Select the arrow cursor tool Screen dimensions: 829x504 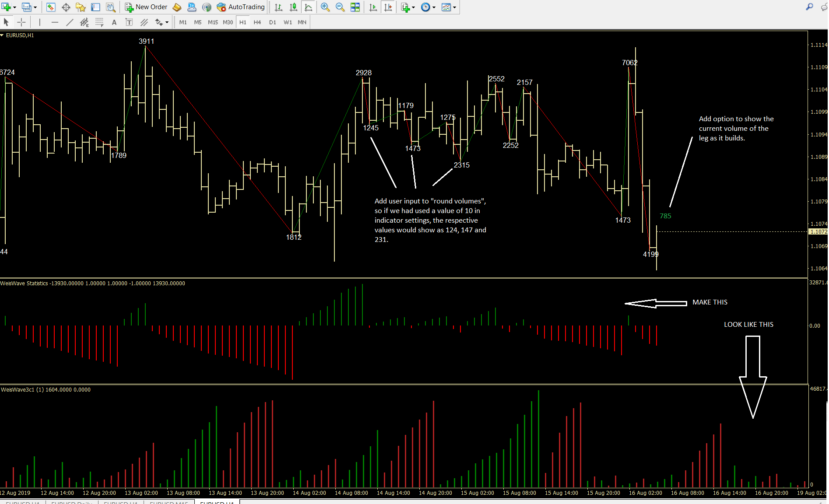[x=6, y=22]
